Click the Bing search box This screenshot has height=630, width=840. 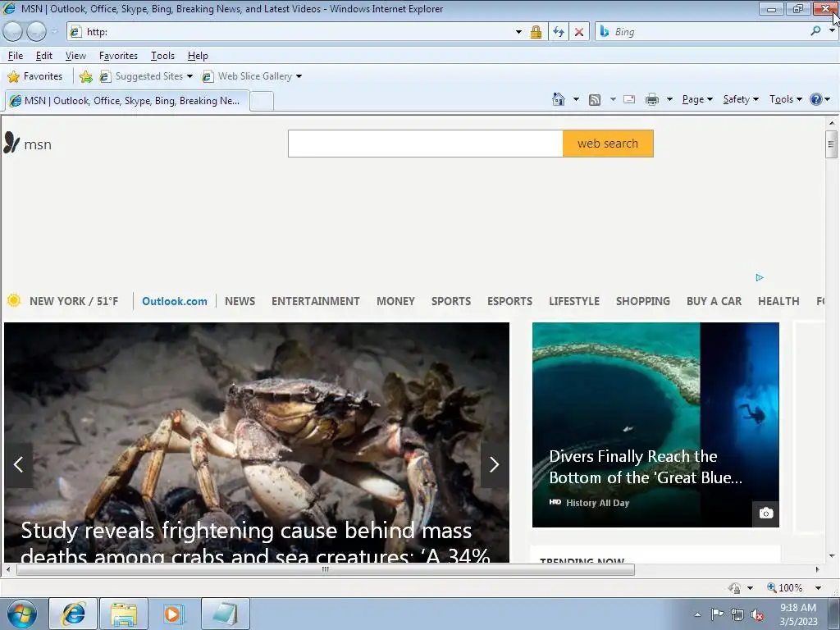(703, 32)
